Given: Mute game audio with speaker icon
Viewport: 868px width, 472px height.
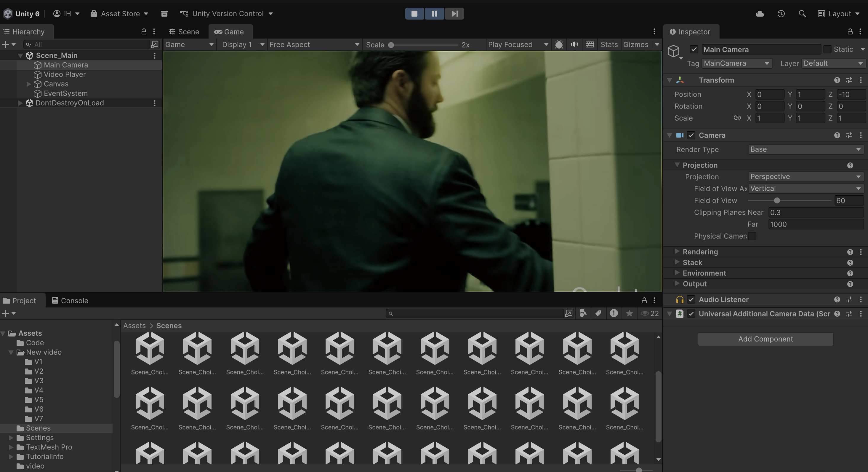Looking at the screenshot, I should click(574, 44).
